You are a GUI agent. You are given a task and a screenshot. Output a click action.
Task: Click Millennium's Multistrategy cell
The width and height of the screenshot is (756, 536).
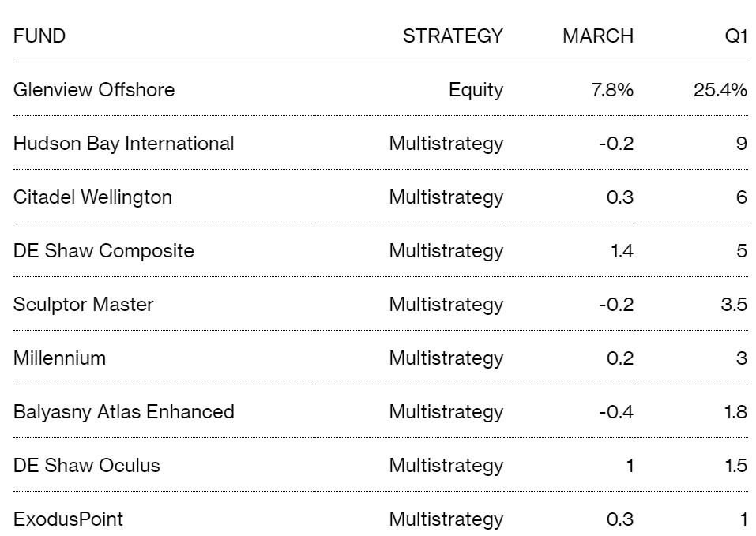pos(446,358)
